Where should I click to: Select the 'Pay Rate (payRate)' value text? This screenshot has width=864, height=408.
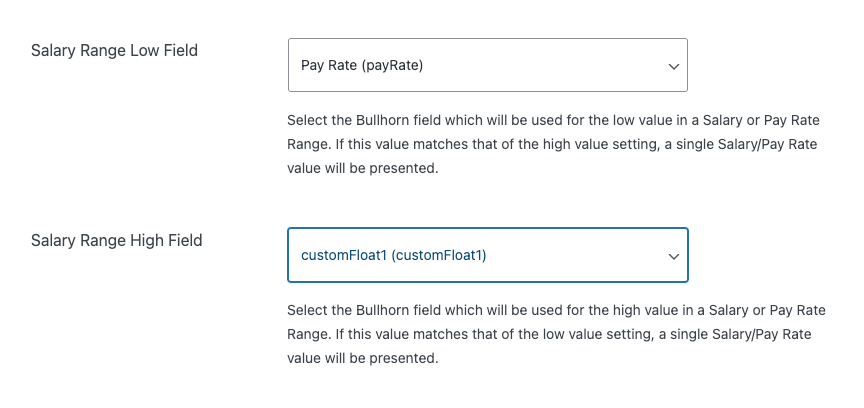coord(362,66)
